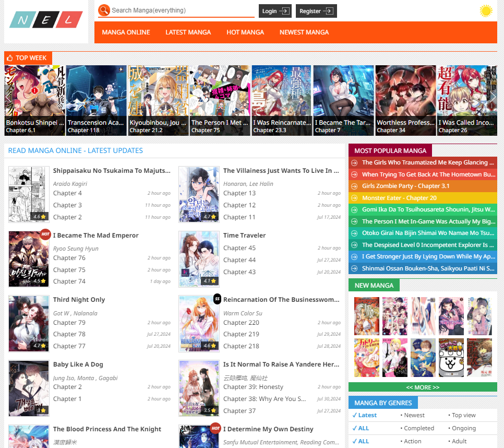Click the HOT badge on Mad Emperor
The width and height of the screenshot is (504, 448).
(x=45, y=234)
